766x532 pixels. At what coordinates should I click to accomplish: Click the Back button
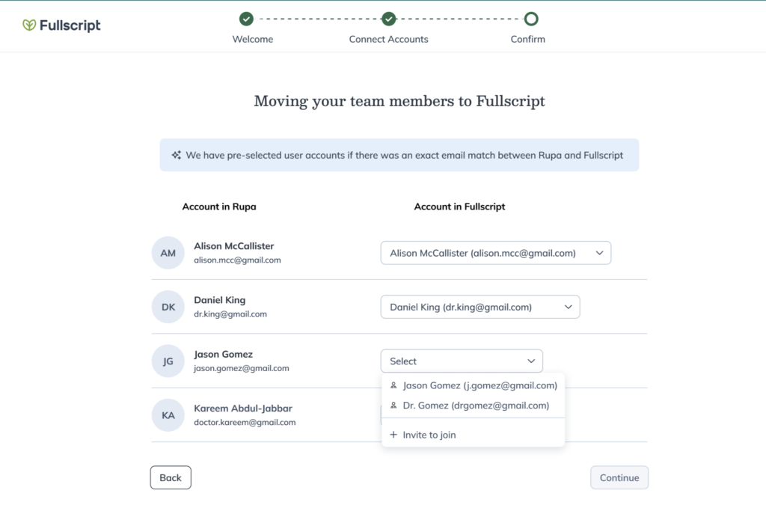click(171, 477)
